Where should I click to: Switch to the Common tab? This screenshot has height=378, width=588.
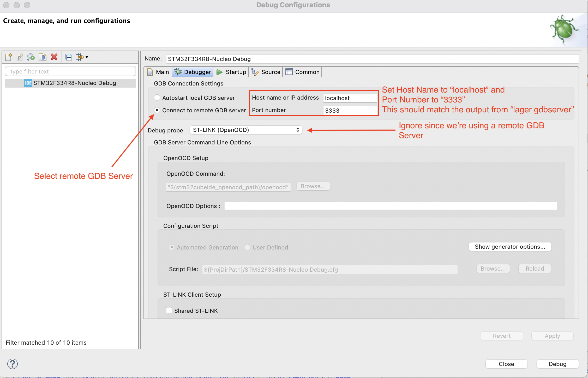[303, 72]
